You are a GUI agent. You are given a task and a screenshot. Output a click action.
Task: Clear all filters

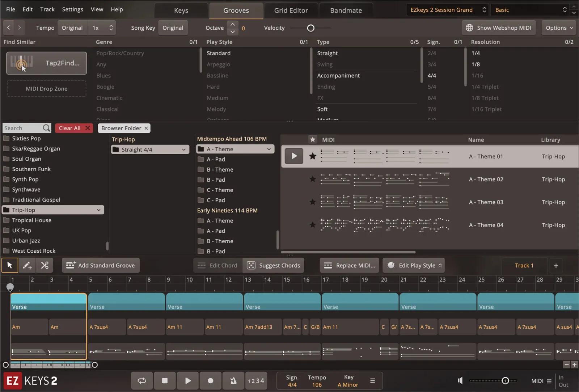click(74, 128)
